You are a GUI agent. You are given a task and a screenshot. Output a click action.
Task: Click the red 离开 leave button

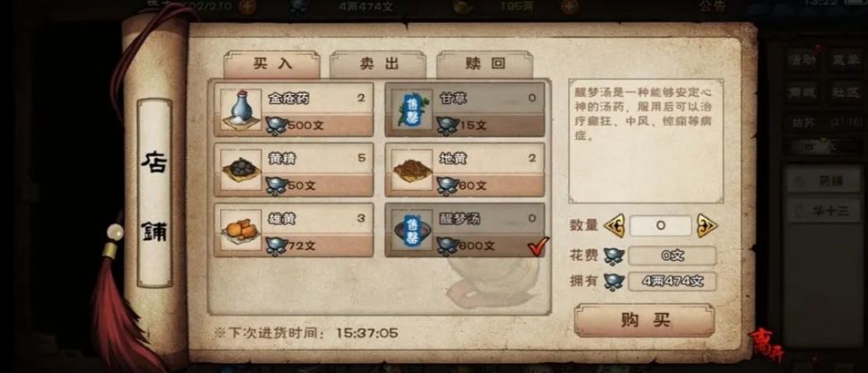[x=767, y=345]
